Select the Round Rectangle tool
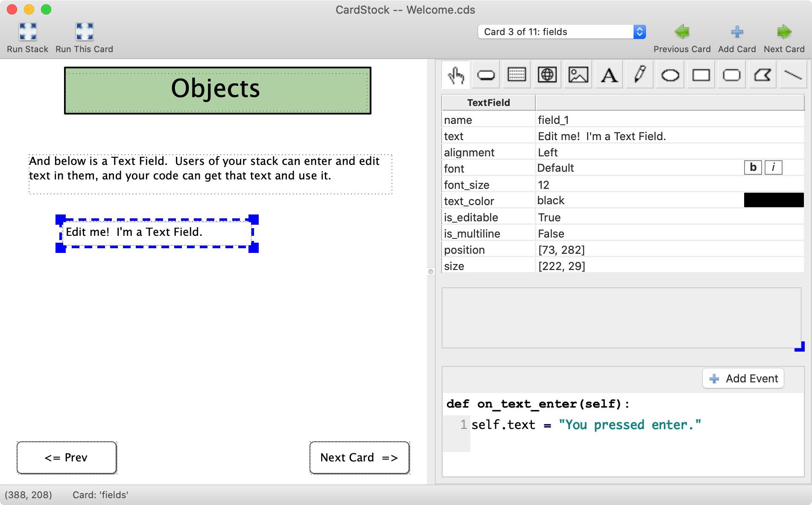 [732, 75]
